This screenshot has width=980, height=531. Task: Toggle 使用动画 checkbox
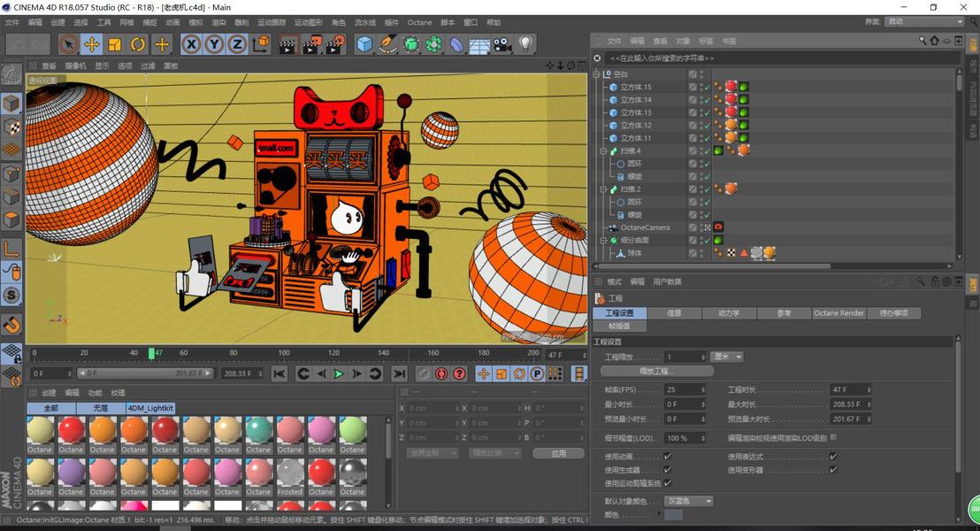pos(667,457)
